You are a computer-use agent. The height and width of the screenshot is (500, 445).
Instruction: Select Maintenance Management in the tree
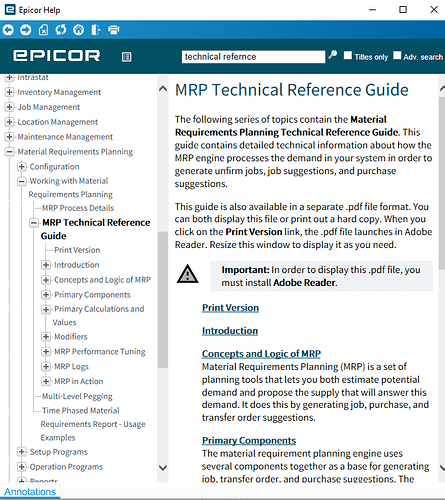click(x=65, y=137)
